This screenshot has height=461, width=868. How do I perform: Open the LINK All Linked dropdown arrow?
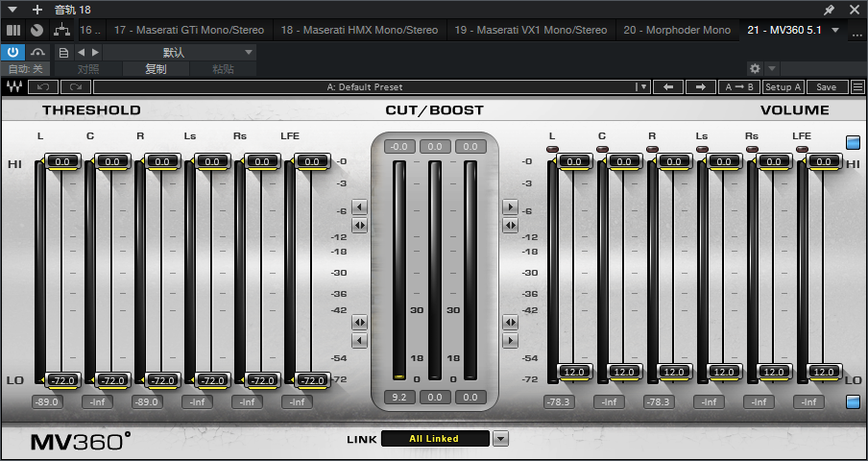coord(500,439)
